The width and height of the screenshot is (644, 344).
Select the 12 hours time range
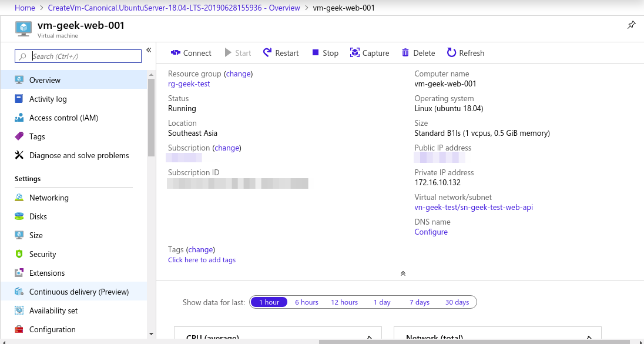[344, 302]
